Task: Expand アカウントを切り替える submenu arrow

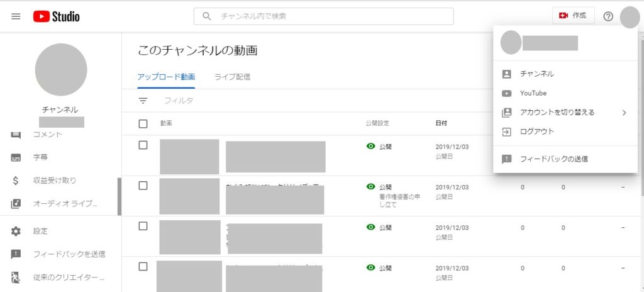Action: [624, 113]
